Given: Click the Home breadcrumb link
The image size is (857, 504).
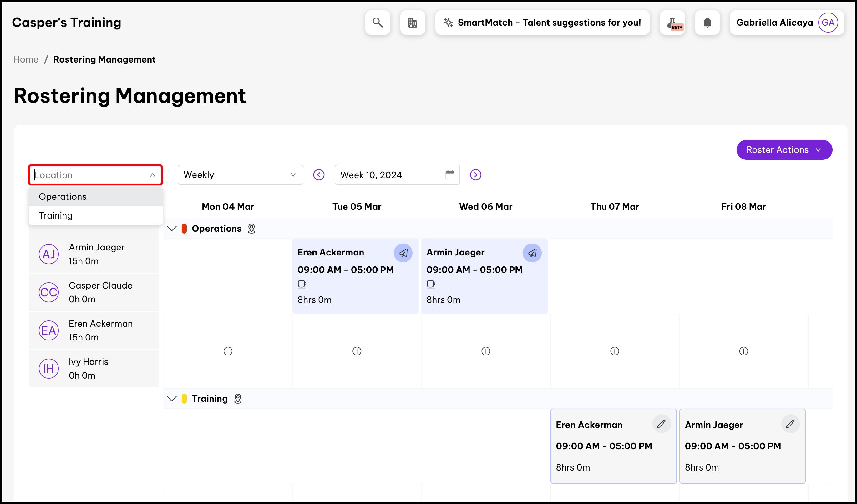Looking at the screenshot, I should pos(26,59).
